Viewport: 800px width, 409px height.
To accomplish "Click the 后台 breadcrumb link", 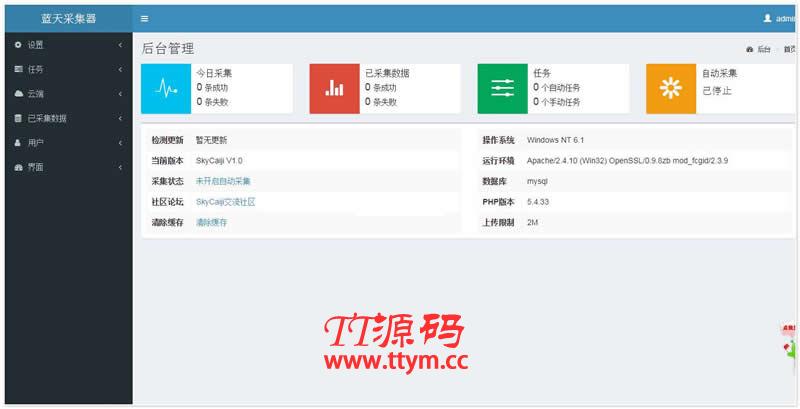I will pyautogui.click(x=764, y=49).
